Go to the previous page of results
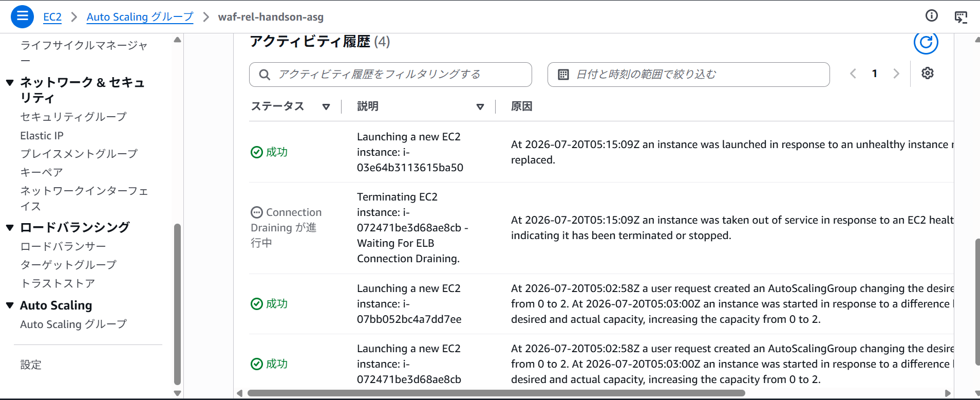The height and width of the screenshot is (400, 980). pos(853,74)
